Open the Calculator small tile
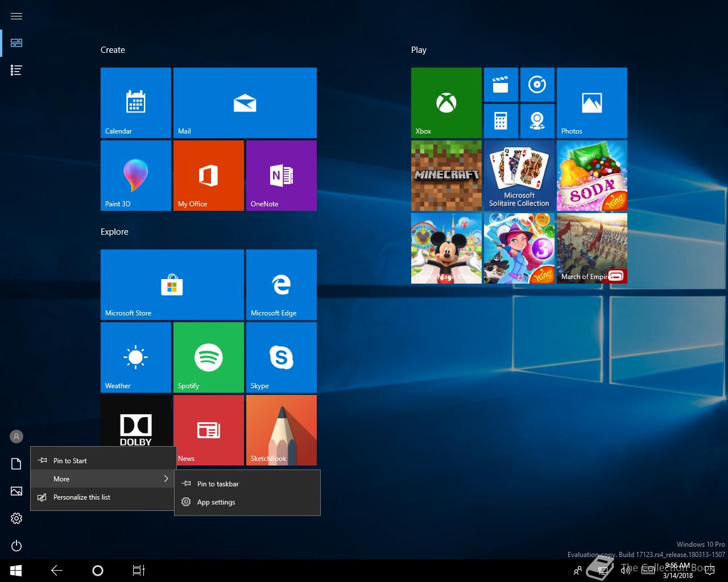Screen dimensions: 728x582 pos(501,121)
